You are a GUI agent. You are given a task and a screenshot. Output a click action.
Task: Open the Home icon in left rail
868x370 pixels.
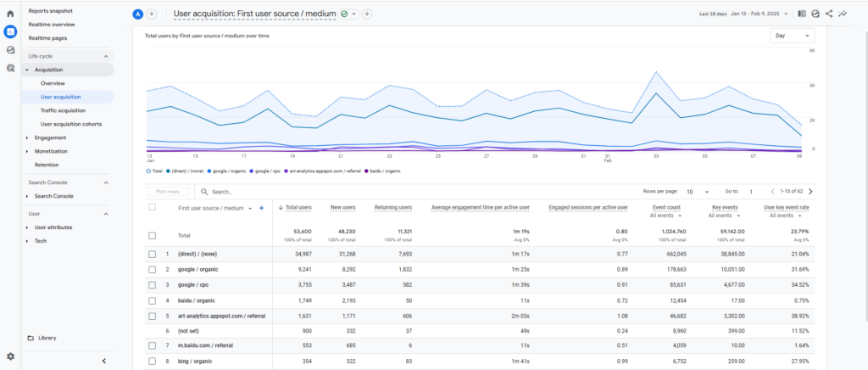[x=10, y=14]
